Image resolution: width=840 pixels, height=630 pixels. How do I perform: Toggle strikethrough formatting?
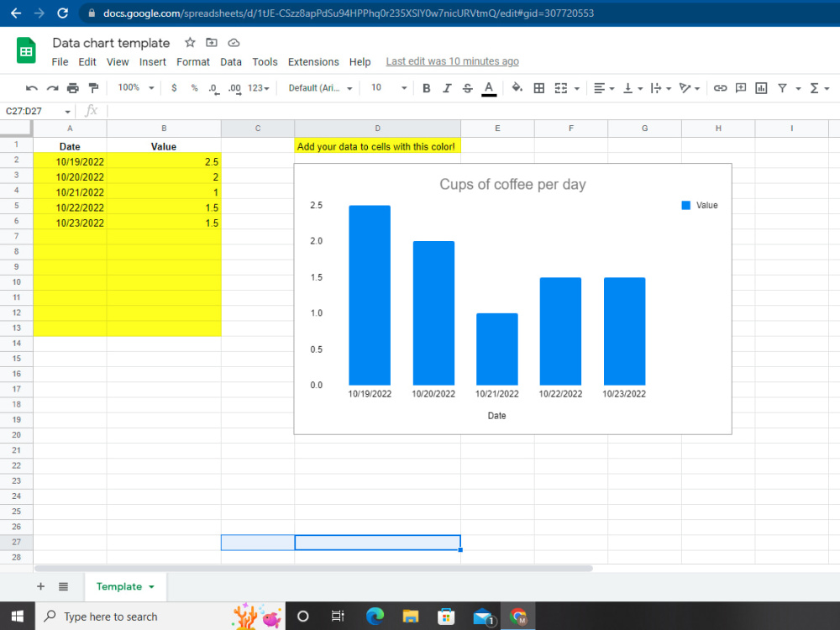click(x=467, y=88)
